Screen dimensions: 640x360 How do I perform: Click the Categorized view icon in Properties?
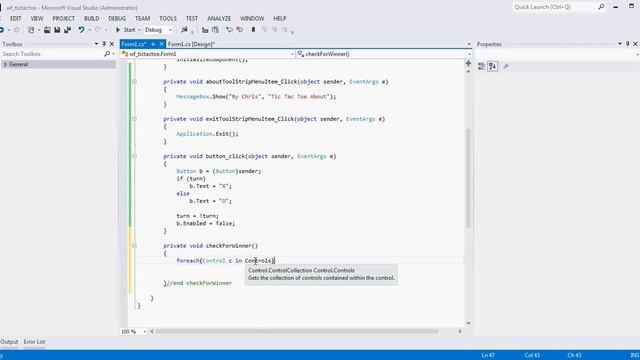(x=482, y=66)
